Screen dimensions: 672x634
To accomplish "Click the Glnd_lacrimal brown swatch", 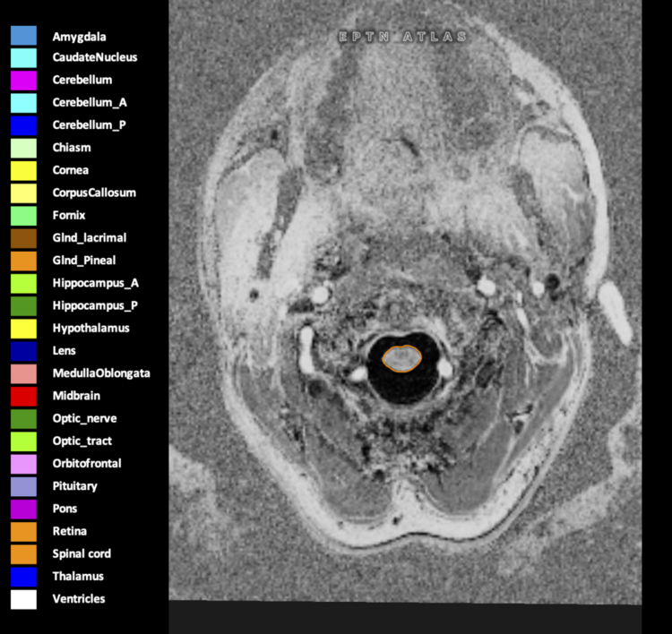I will [x=23, y=238].
